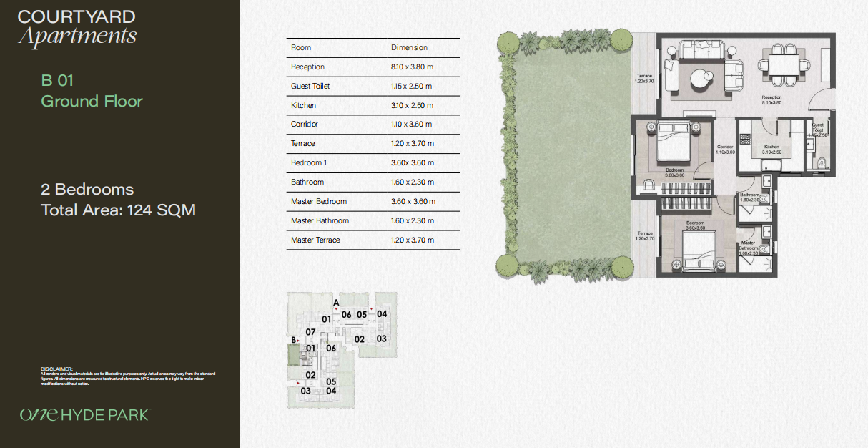Click Corridor 1.10x3.60 label on floor plan
Image resolution: width=868 pixels, height=448 pixels.
(725, 150)
